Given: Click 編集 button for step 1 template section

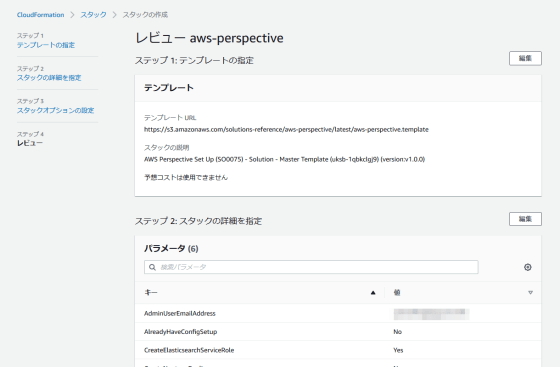Looking at the screenshot, I should coord(525,58).
